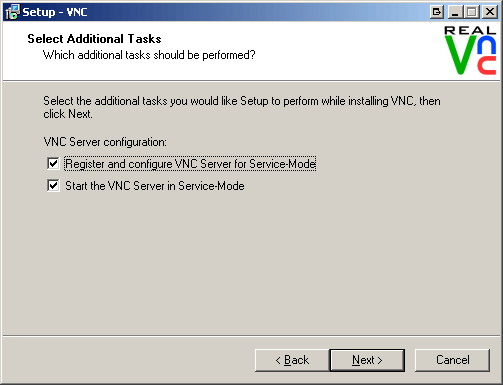Click the 'VNC Server configuration:' label
This screenshot has height=385, width=503.
click(105, 142)
